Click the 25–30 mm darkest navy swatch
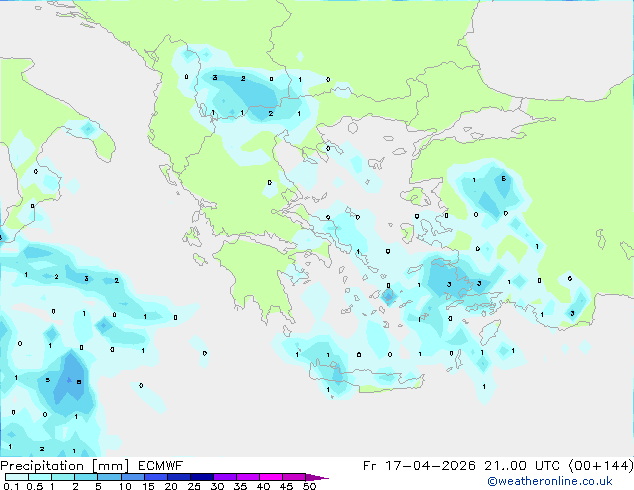This screenshot has width=634, height=490. pyautogui.click(x=202, y=477)
